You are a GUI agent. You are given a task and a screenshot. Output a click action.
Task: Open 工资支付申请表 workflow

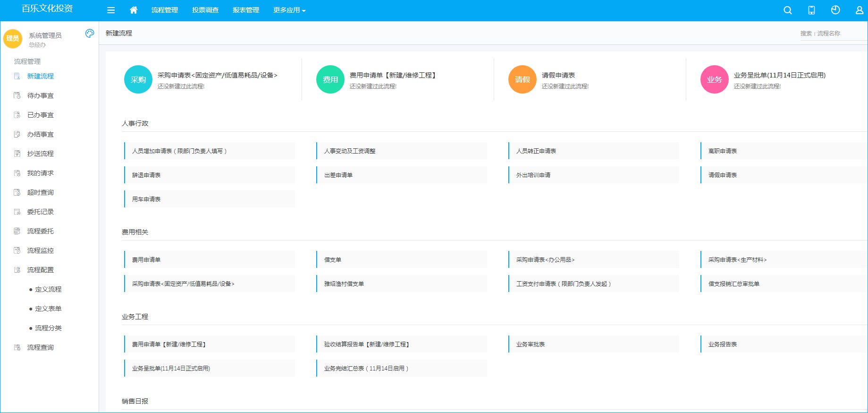click(594, 284)
